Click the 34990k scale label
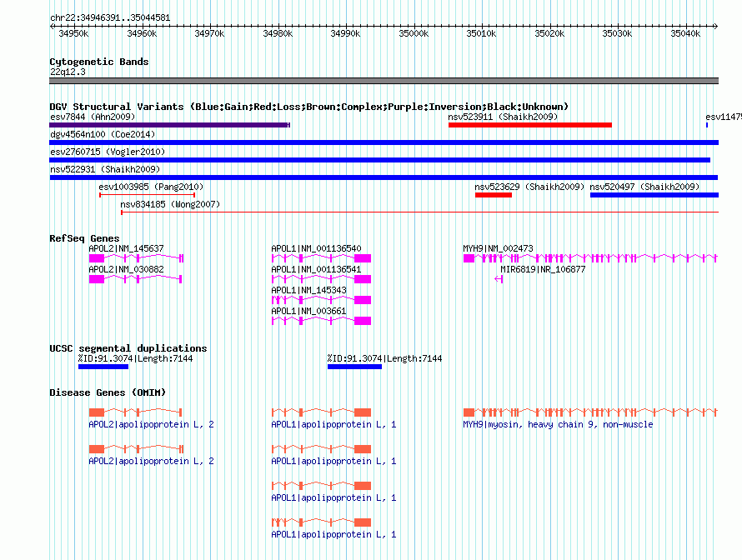This screenshot has width=742, height=560. pyautogui.click(x=345, y=33)
